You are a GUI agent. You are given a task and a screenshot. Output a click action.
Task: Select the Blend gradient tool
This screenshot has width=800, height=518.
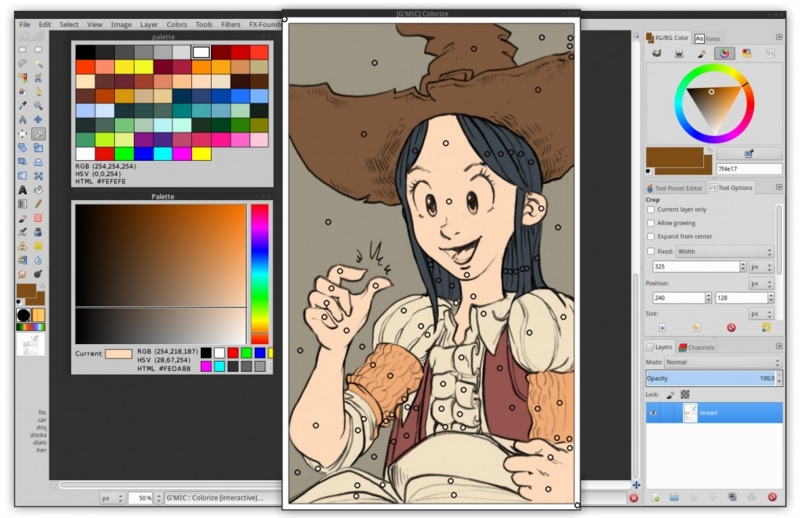(x=22, y=204)
